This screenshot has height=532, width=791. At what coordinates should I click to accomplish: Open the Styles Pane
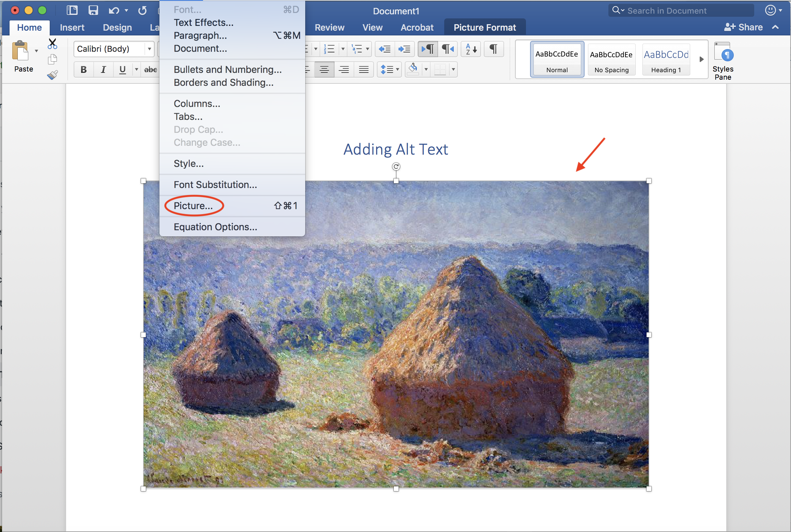[723, 61]
